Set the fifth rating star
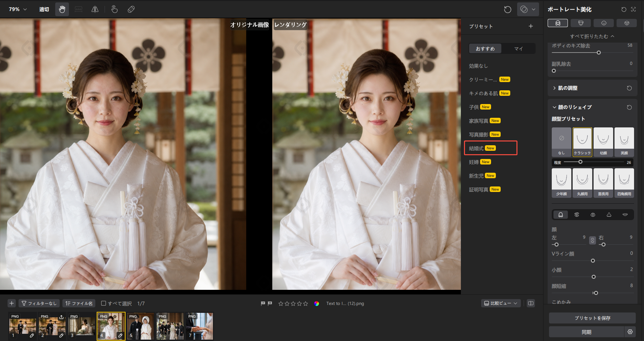This screenshot has width=644, height=341. 306,304
